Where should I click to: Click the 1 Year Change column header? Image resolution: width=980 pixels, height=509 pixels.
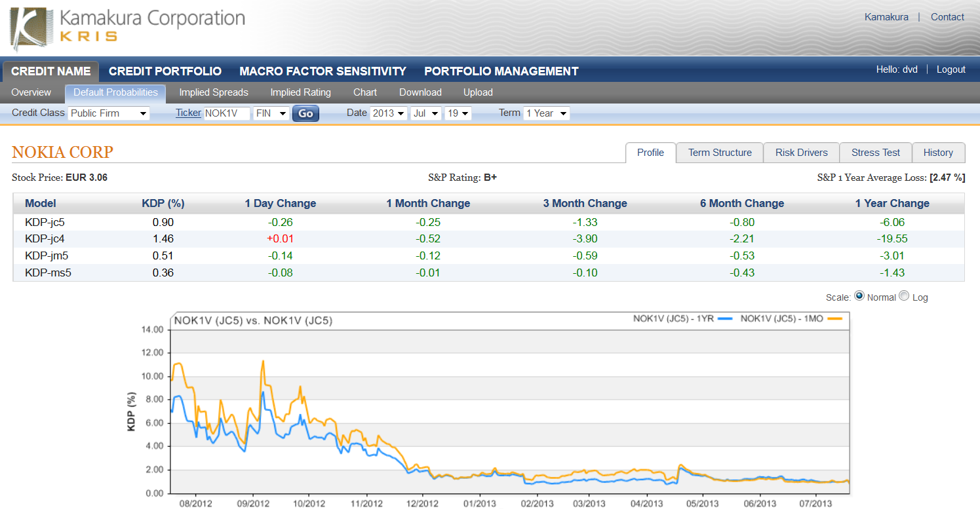click(892, 203)
